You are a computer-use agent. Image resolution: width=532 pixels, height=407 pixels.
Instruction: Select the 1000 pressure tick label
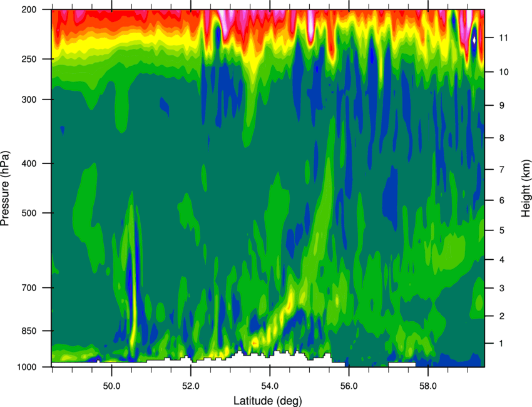click(26, 367)
